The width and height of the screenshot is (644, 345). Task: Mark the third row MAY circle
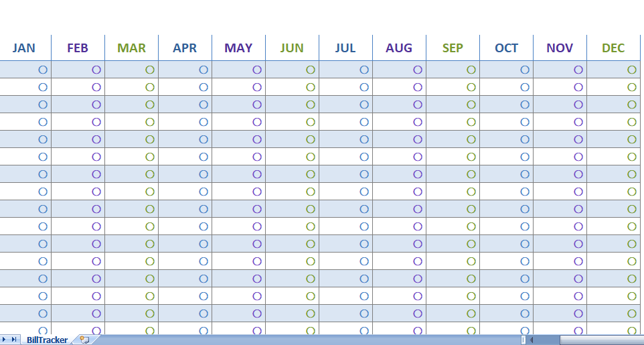click(257, 105)
